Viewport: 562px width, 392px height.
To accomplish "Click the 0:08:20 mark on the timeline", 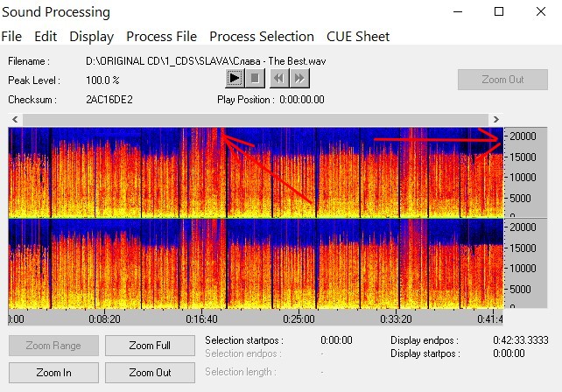I will [105, 318].
